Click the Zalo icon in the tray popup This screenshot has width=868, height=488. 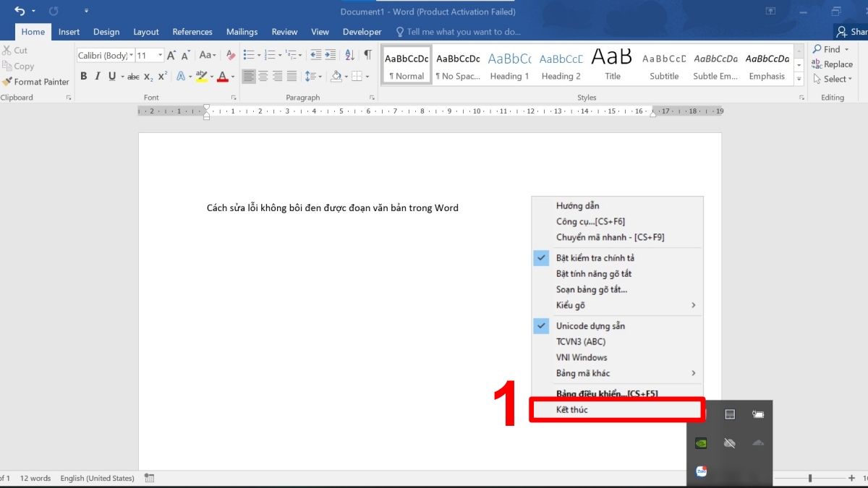(700, 471)
